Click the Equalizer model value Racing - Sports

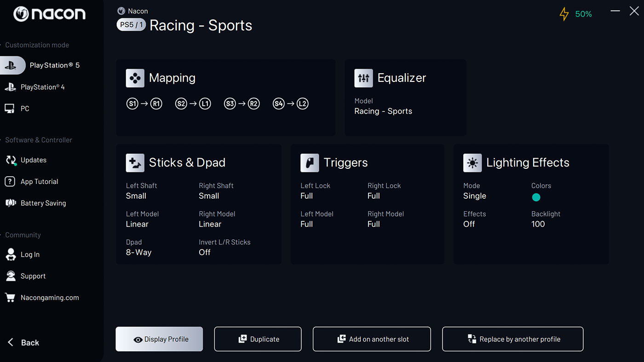click(x=383, y=111)
